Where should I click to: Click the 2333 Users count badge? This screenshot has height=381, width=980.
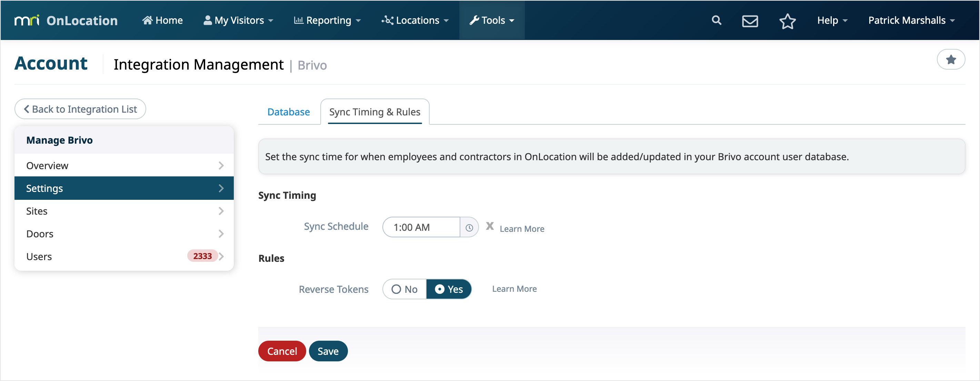point(202,256)
